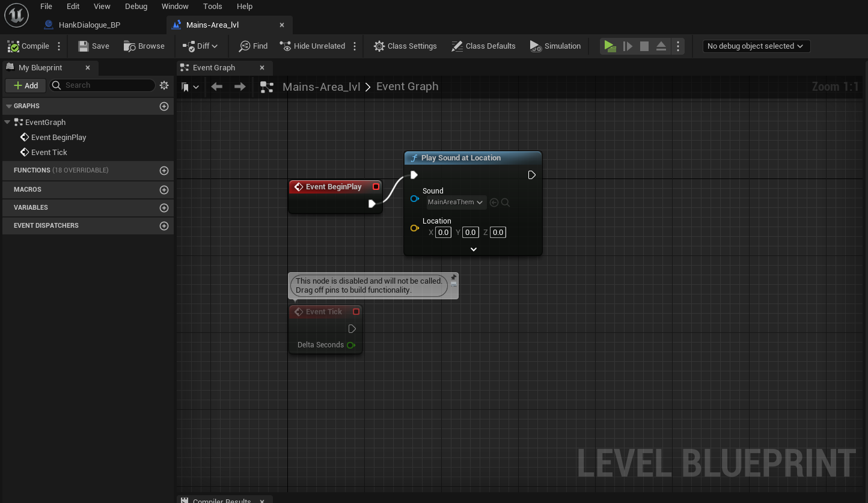Open the debug object selection dropdown
Viewport: 868px width, 503px height.
(756, 46)
